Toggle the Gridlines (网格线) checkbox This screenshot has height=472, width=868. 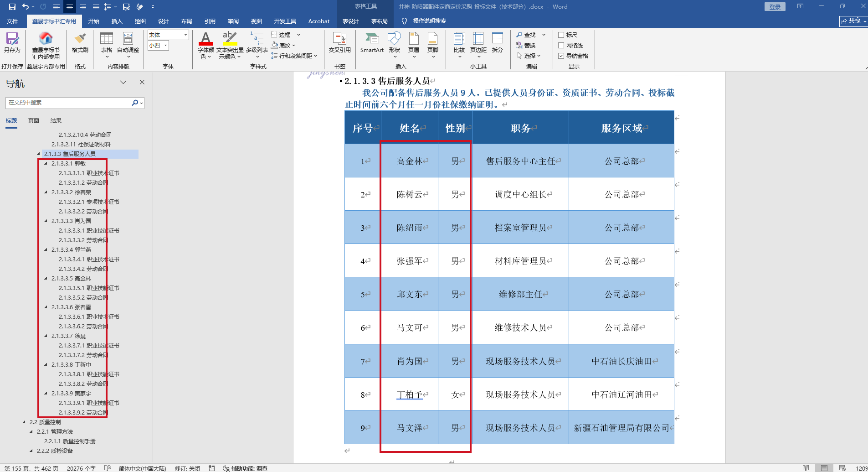pos(561,46)
